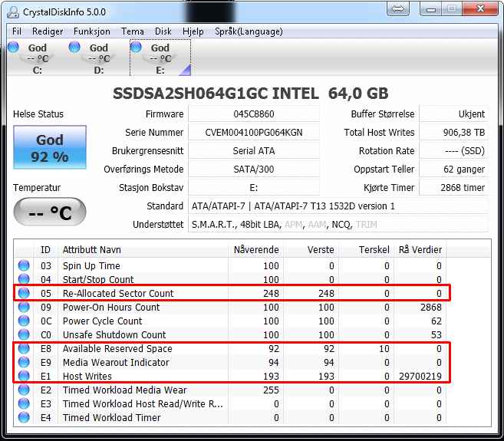504x441 pixels.
Task: Click the Rå Verdier column header
Action: [420, 250]
